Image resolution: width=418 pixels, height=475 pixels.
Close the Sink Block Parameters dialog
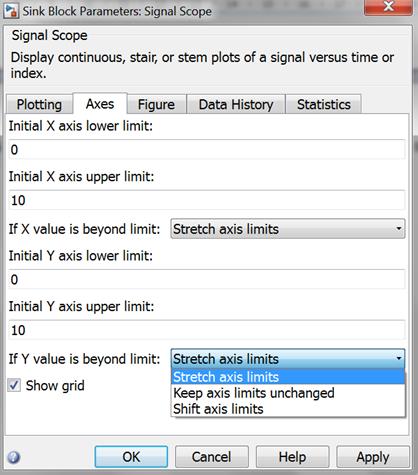(388, 7)
